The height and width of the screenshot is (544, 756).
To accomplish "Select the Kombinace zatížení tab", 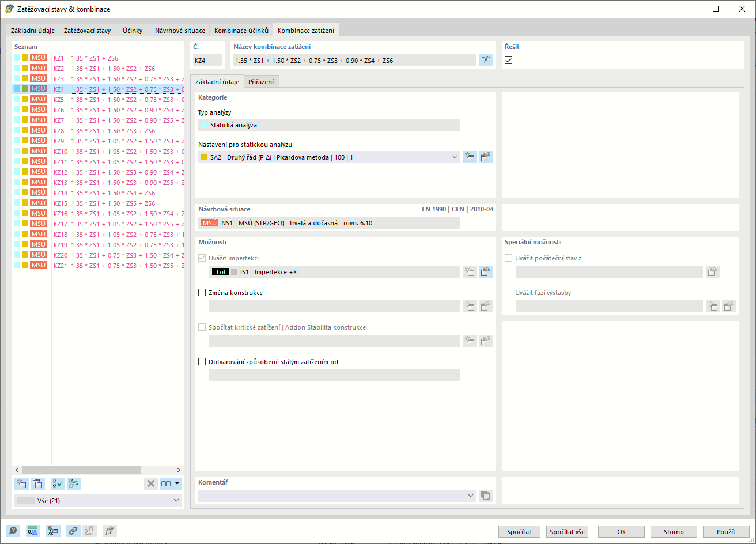I will [306, 30].
